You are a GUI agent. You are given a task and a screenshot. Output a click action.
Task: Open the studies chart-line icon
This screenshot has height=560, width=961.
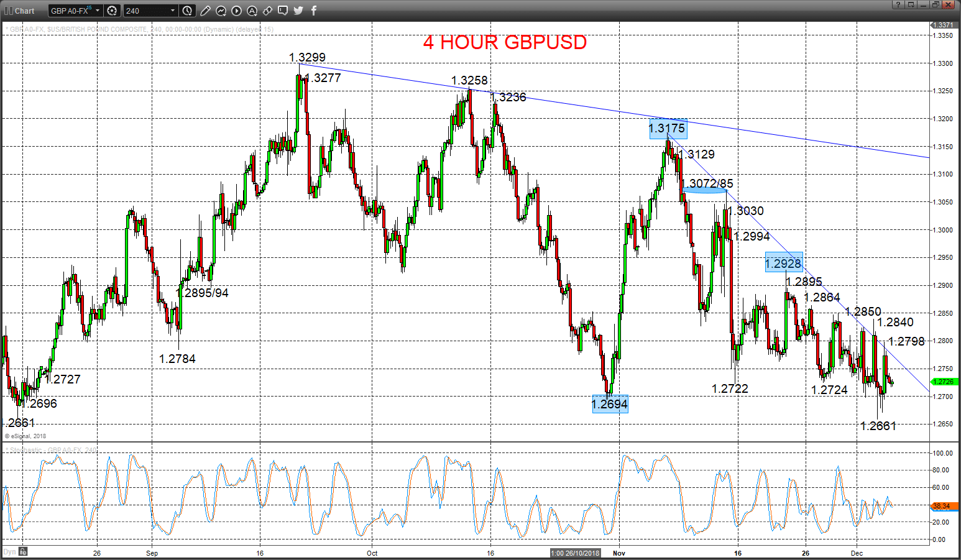[221, 11]
